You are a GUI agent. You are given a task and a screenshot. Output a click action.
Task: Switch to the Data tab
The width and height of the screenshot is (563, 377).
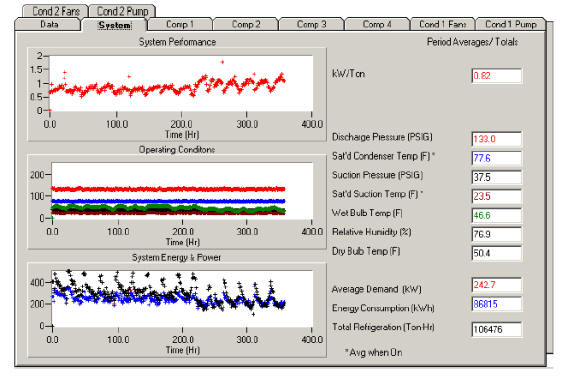click(48, 24)
